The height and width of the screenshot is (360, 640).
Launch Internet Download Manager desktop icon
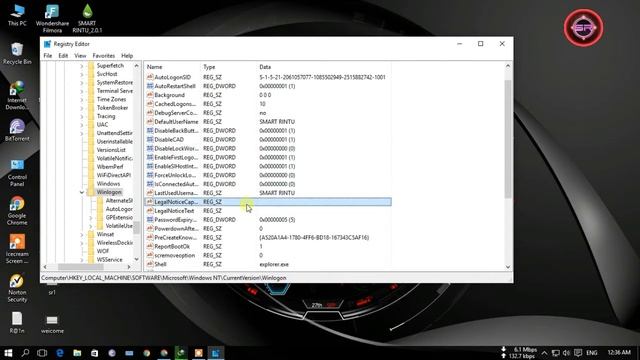(17, 95)
